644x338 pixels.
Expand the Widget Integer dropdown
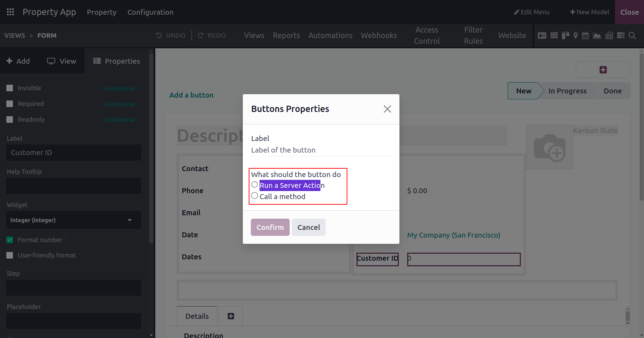(73, 220)
